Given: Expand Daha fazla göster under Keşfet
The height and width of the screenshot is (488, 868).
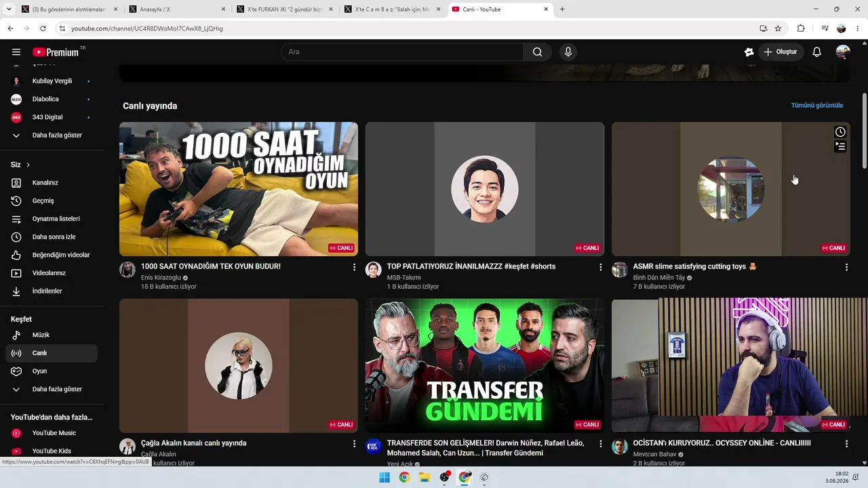Looking at the screenshot, I should 51,389.
